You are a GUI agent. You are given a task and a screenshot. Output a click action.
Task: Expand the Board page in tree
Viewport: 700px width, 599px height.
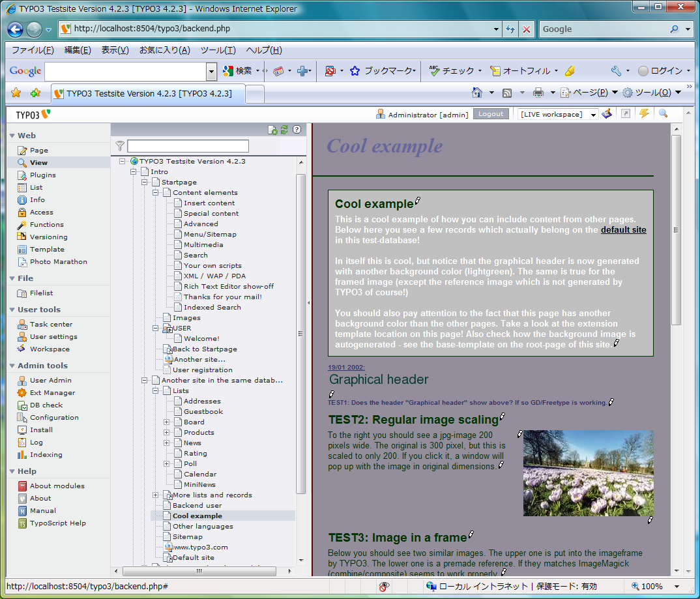(166, 422)
